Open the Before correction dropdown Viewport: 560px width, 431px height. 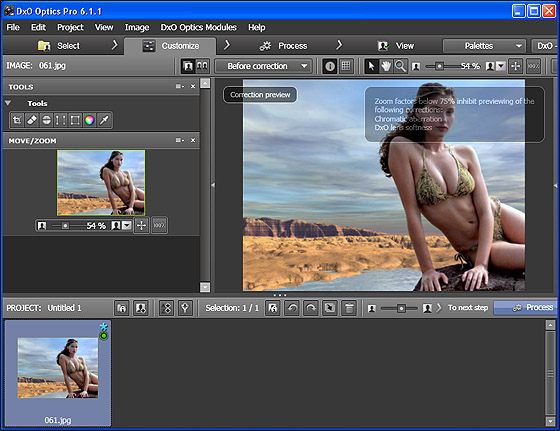[x=264, y=66]
